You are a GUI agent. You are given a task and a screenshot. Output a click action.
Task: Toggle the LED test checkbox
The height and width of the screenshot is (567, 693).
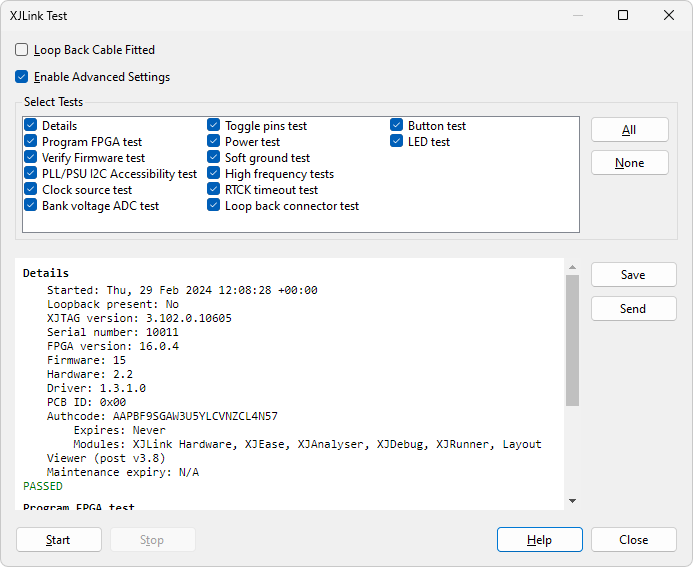click(397, 142)
